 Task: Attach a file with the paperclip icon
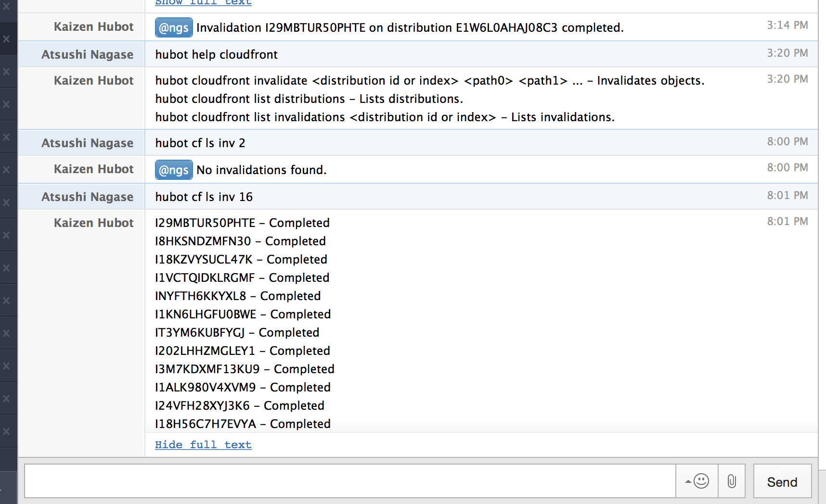tap(732, 481)
